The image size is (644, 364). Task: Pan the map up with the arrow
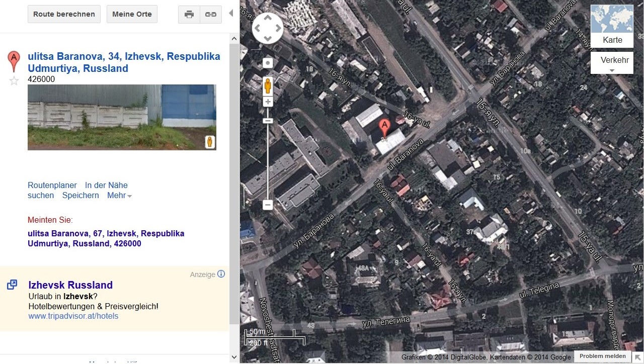click(268, 18)
